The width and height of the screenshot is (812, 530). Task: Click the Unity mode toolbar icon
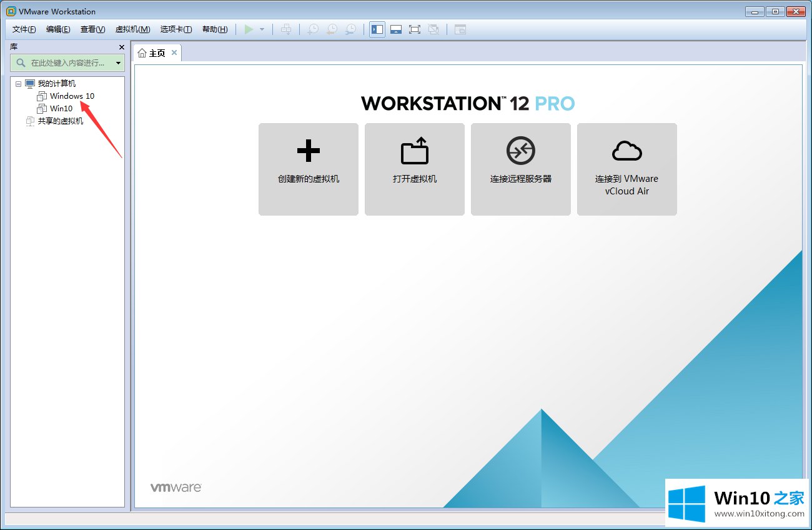(433, 29)
